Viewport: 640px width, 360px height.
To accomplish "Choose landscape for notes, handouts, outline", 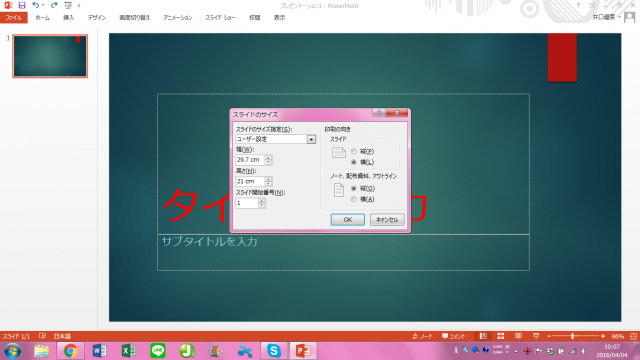I will coord(354,199).
